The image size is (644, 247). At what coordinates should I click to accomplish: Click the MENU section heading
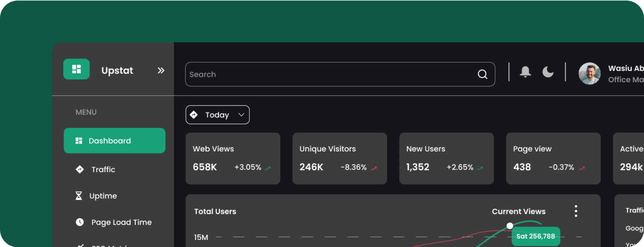pyautogui.click(x=86, y=112)
